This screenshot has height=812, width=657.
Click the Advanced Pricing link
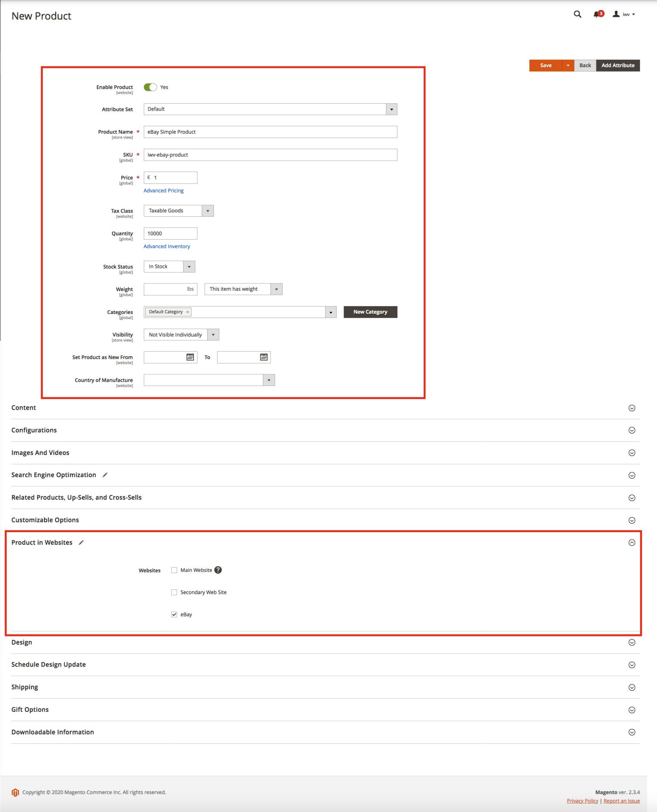pos(164,191)
